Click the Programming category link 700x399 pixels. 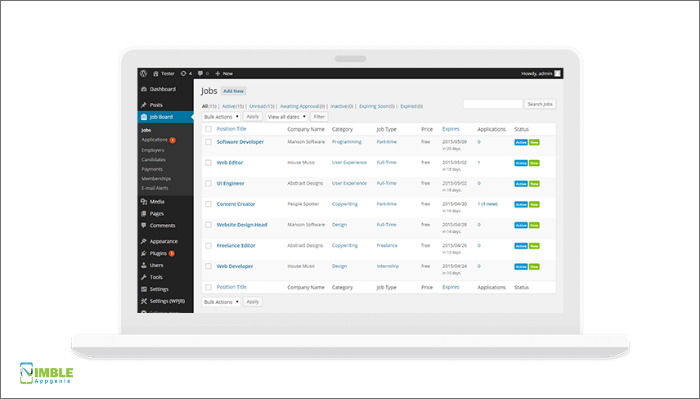[x=347, y=142]
